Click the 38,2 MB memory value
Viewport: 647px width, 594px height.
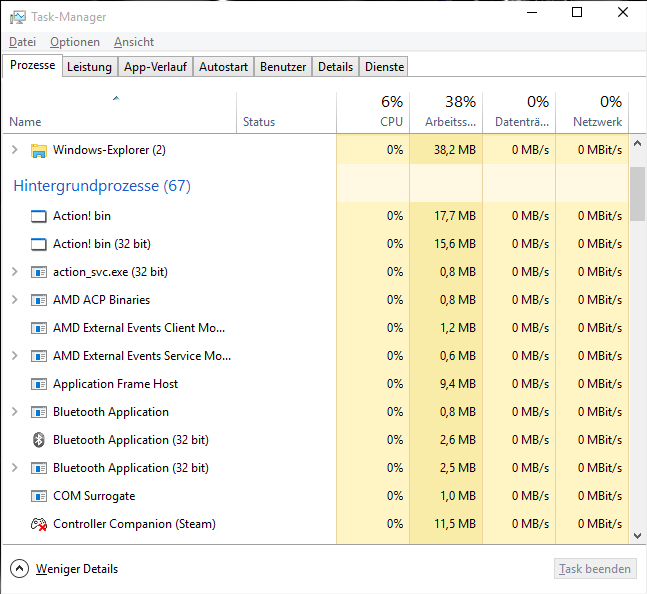coord(455,150)
